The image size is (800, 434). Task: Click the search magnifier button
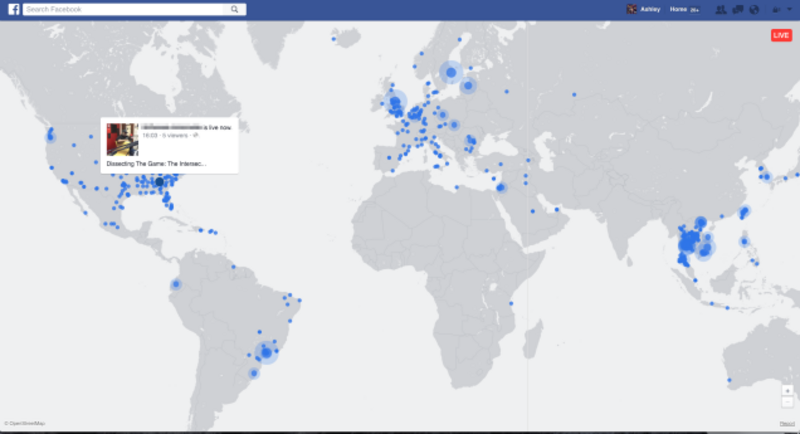235,9
